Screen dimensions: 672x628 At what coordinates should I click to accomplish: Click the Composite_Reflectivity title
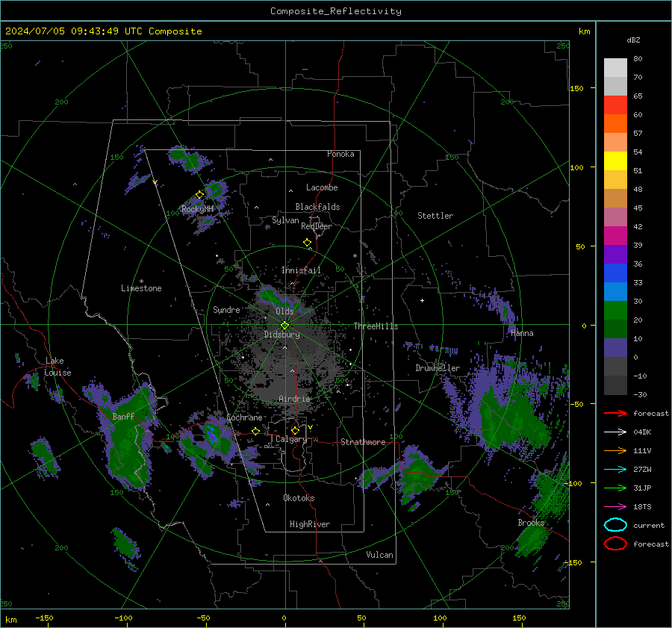click(x=335, y=11)
